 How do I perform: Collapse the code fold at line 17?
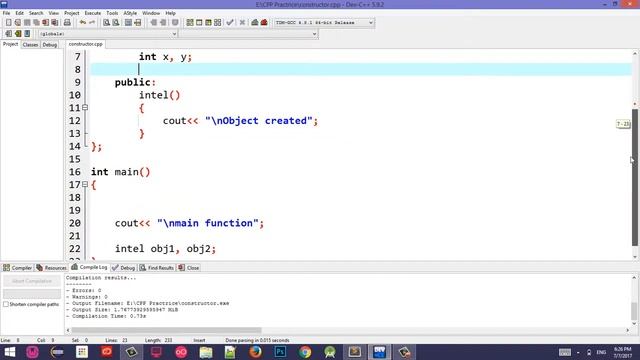[x=85, y=184]
